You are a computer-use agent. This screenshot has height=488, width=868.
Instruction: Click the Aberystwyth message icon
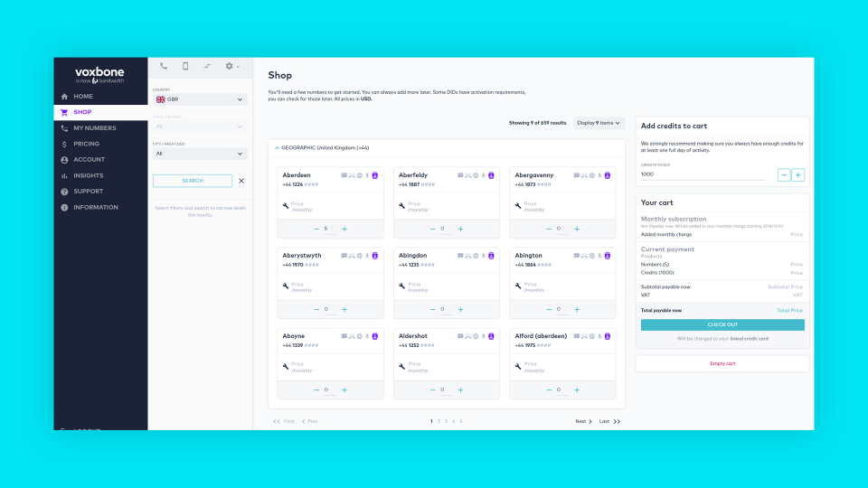[344, 256]
